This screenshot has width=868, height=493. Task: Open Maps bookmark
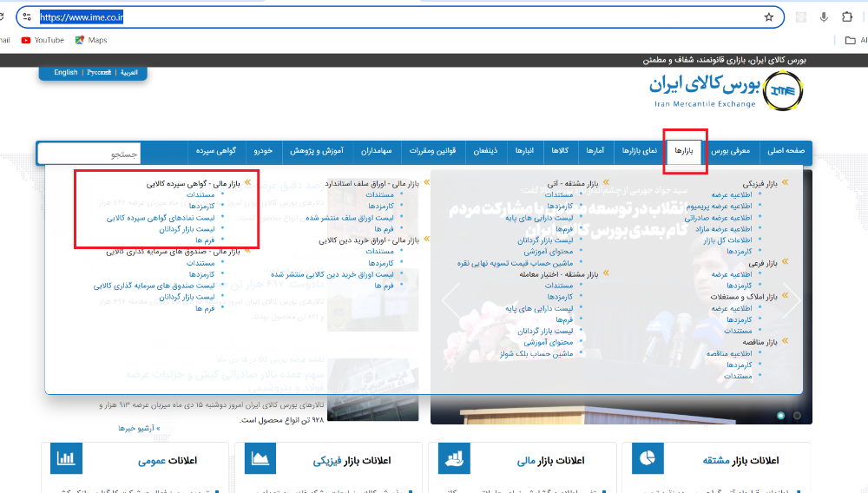pyautogui.click(x=91, y=40)
